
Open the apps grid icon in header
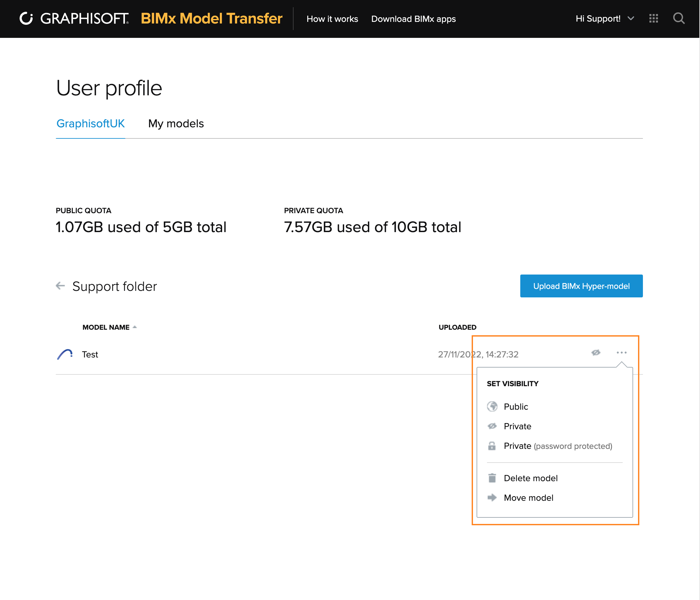click(653, 19)
